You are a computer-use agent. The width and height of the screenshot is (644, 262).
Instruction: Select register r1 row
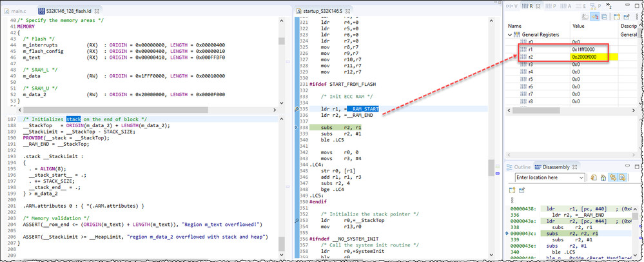[571, 50]
